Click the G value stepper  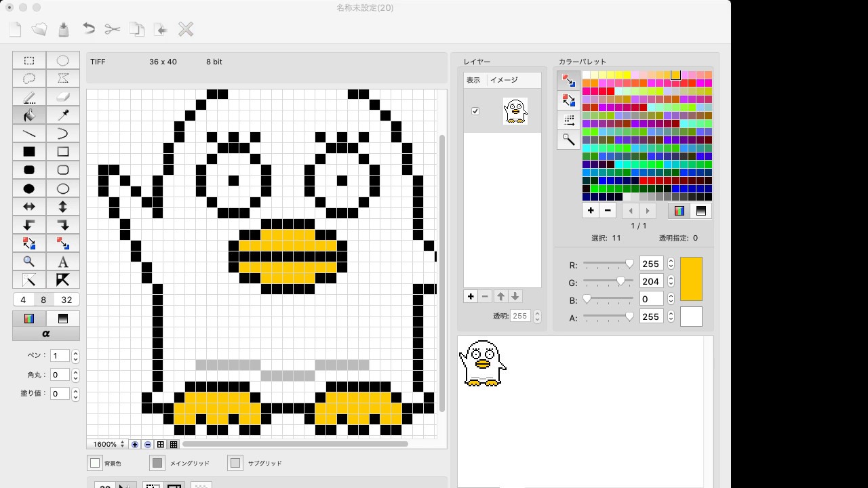(x=671, y=281)
